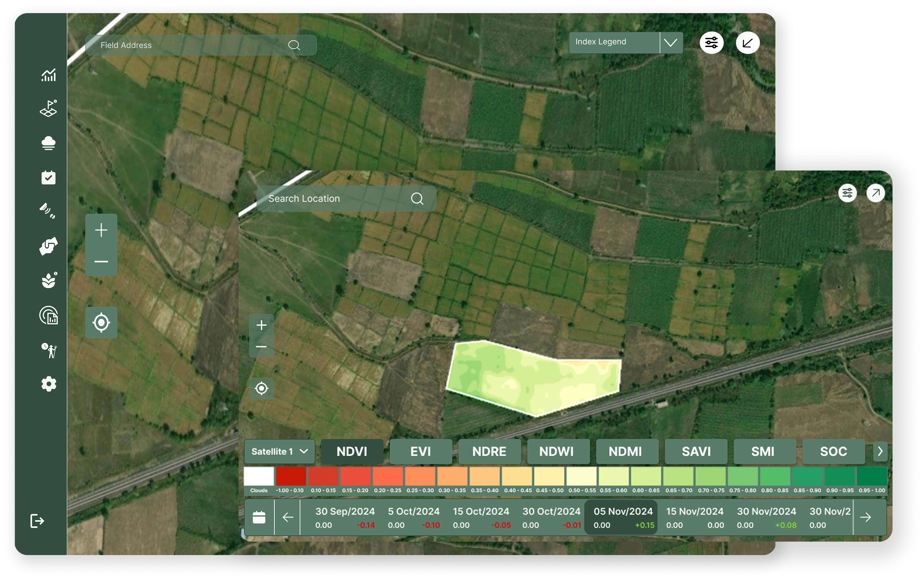
Task: Open the field mapping flag icon
Action: [48, 109]
